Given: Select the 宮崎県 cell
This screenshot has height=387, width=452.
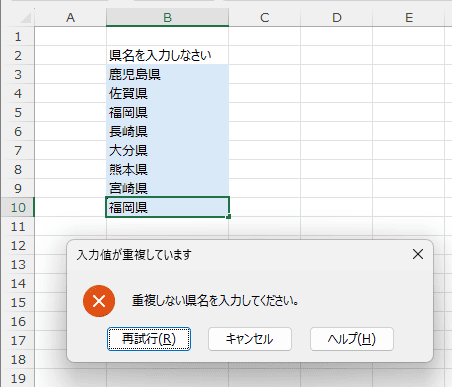Looking at the screenshot, I should (x=167, y=188).
